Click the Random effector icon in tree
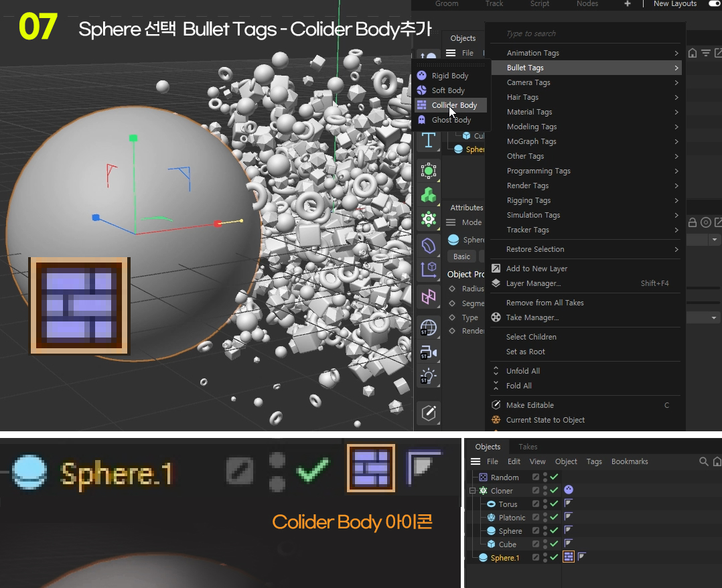722x588 pixels. pyautogui.click(x=483, y=477)
